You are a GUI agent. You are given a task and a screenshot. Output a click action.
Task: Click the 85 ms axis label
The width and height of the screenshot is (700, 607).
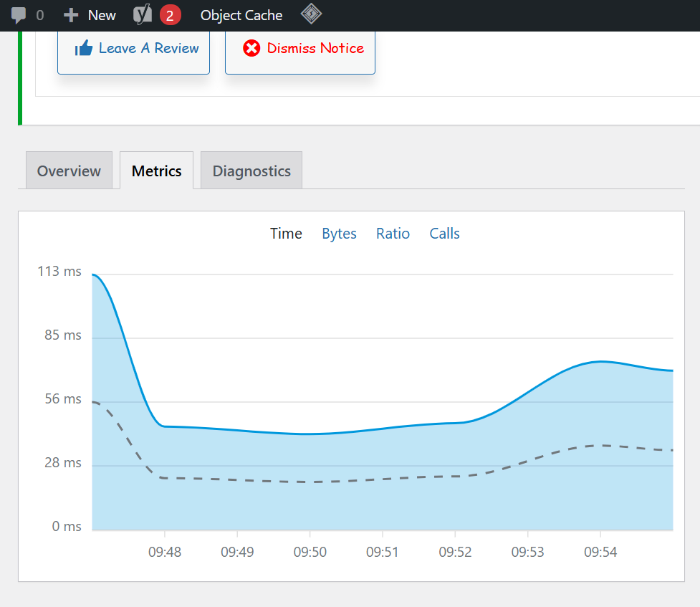63,335
